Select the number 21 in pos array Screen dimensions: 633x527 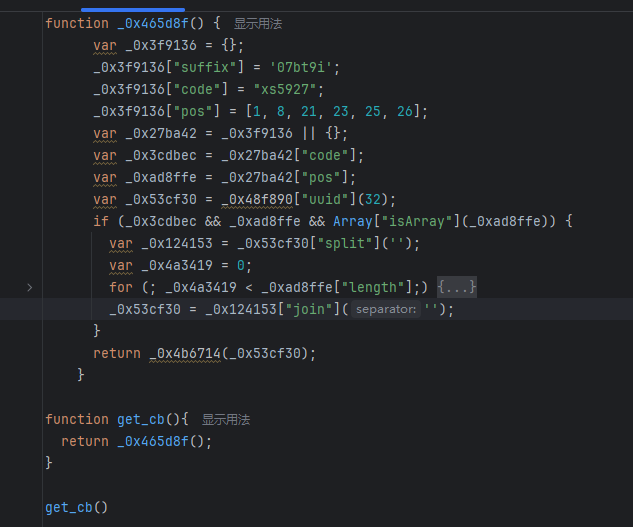click(x=309, y=111)
